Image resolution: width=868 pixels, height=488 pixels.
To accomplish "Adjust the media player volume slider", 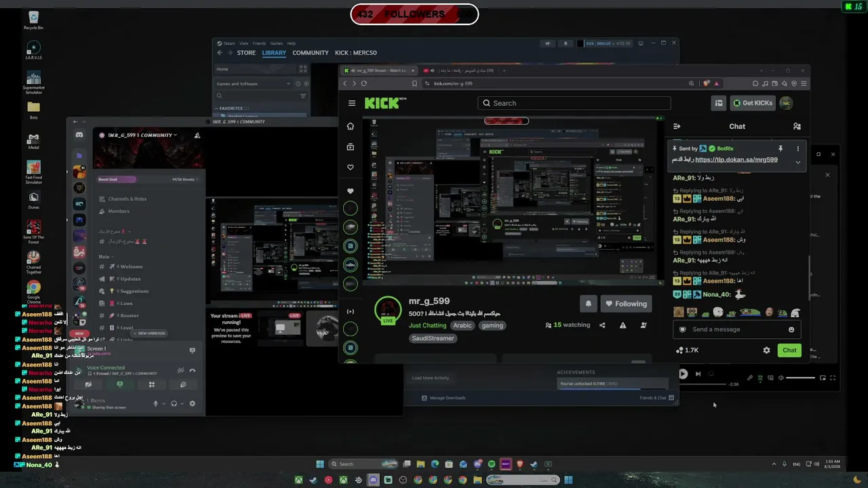I will 800,378.
